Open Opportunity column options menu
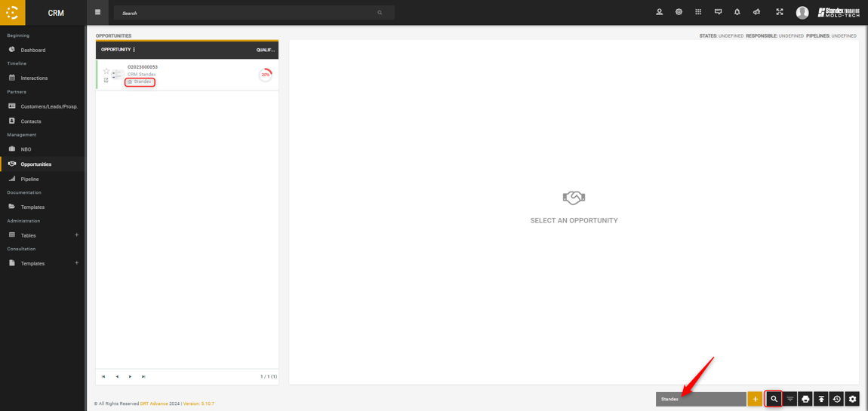 [134, 50]
